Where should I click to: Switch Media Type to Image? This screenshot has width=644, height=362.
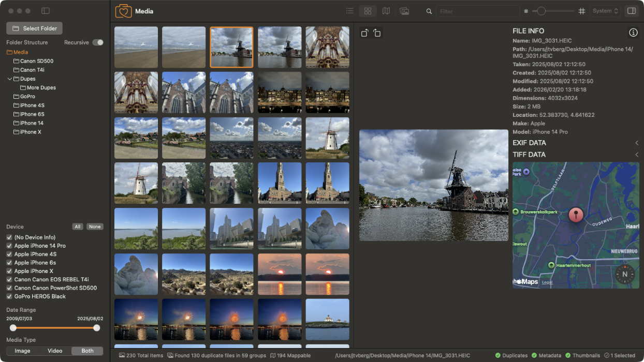[22, 351]
